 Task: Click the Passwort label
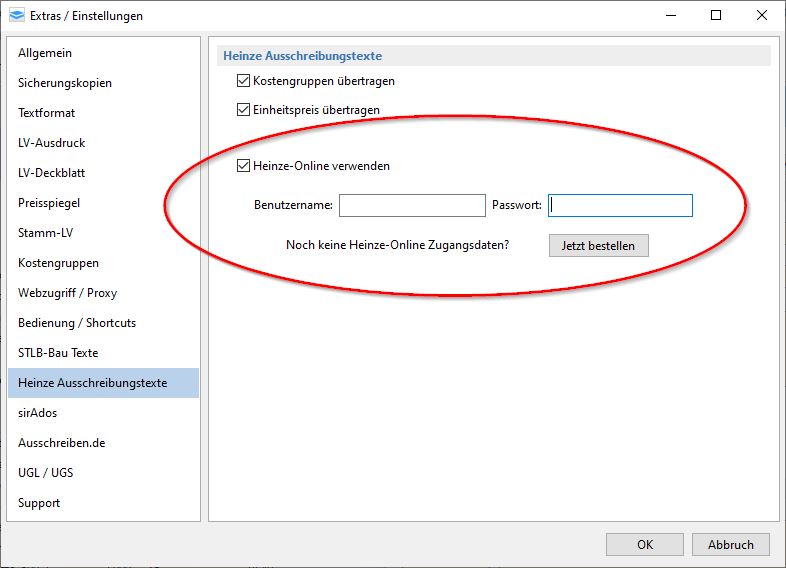[x=517, y=205]
